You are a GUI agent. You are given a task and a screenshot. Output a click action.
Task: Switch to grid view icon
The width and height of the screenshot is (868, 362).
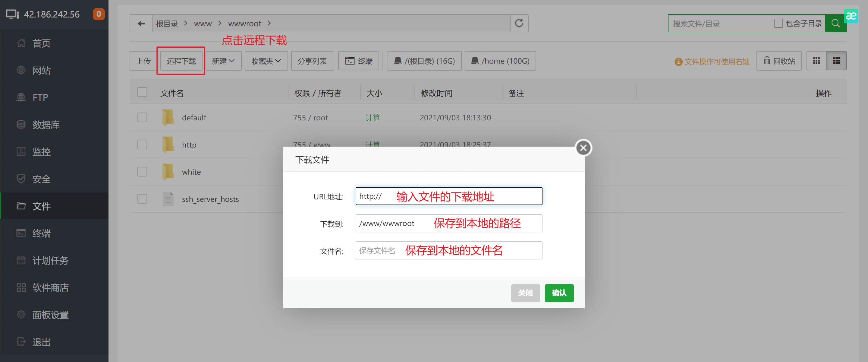816,61
